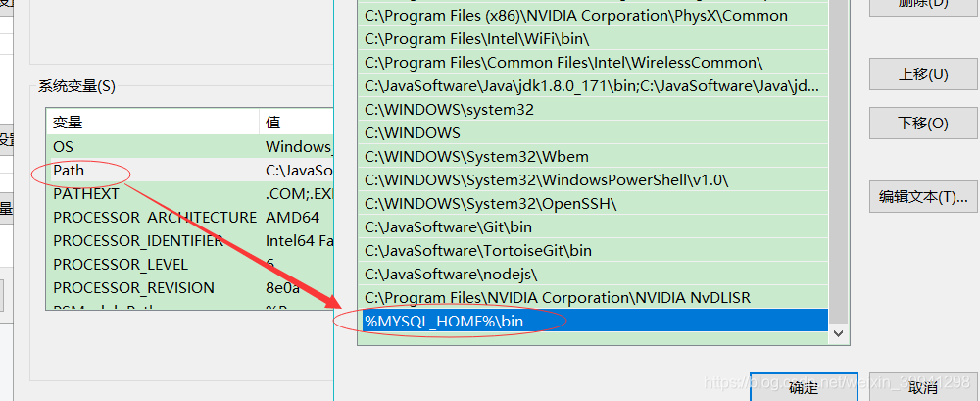Select the PROCESSOR_IDENTIFIER variable row
Viewport: 980px width, 401px height.
tap(190, 241)
